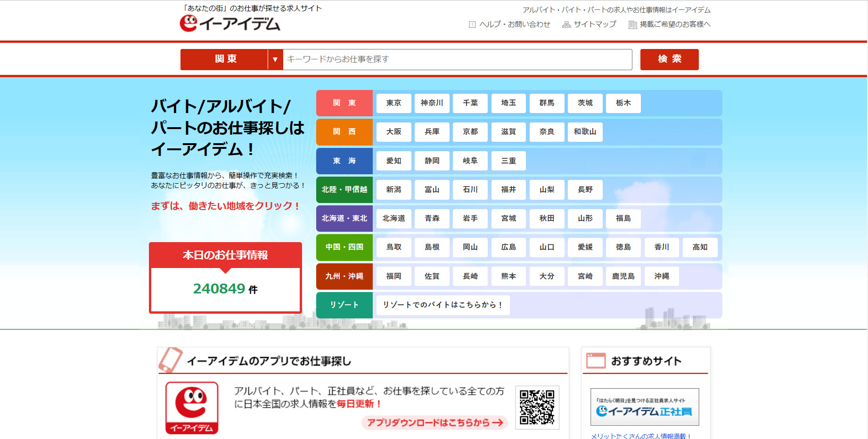
Task: Click the calendar icon by おすすめサイト
Action: [596, 361]
